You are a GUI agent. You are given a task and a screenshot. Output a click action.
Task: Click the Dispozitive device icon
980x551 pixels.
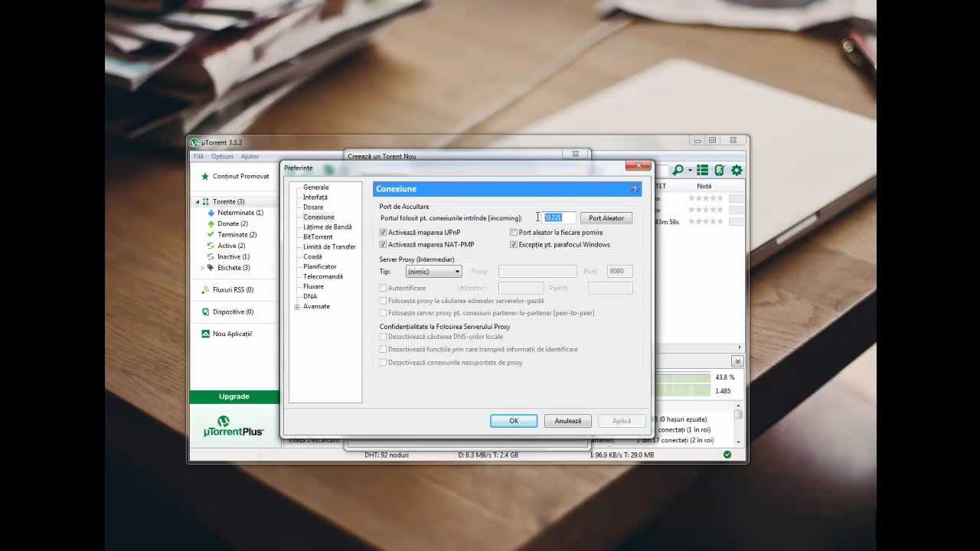[x=205, y=312]
